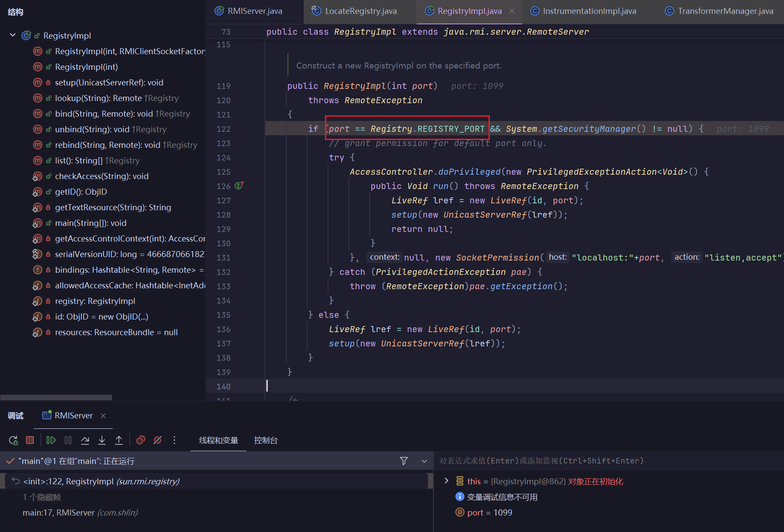The width and height of the screenshot is (784, 532).
Task: Close the RegistryImpl.java tab
Action: [512, 11]
